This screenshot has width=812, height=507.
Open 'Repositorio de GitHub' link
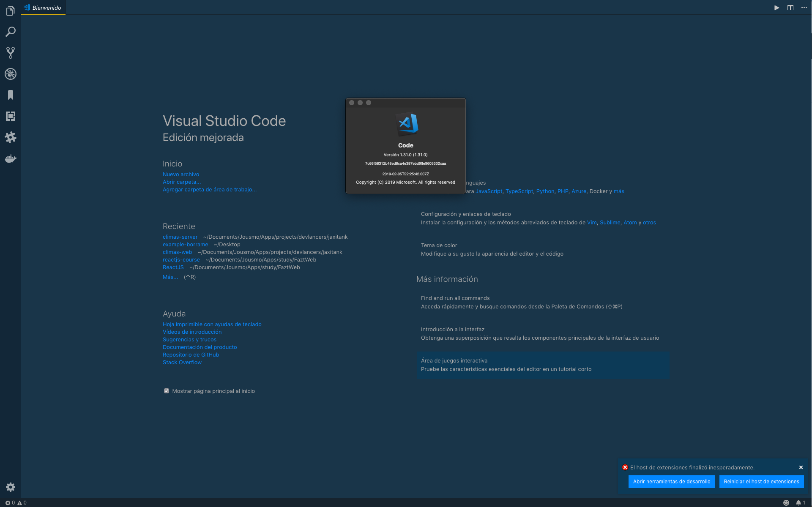191,354
